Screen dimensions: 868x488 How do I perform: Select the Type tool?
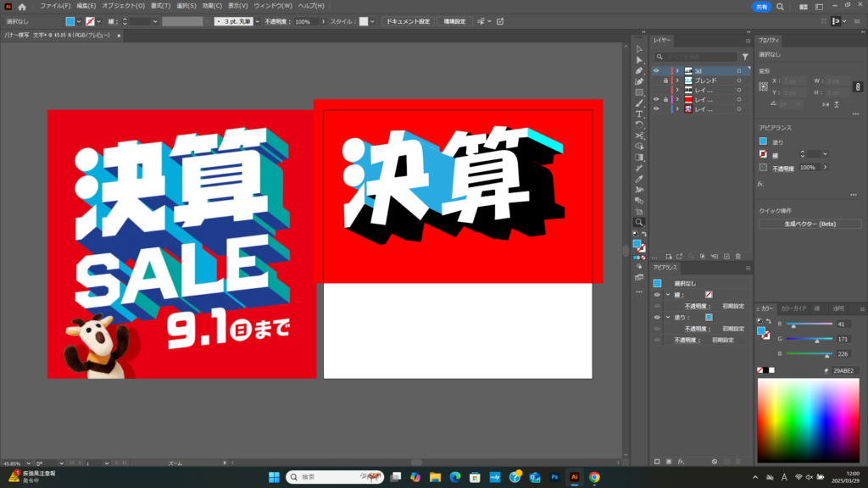pyautogui.click(x=640, y=114)
